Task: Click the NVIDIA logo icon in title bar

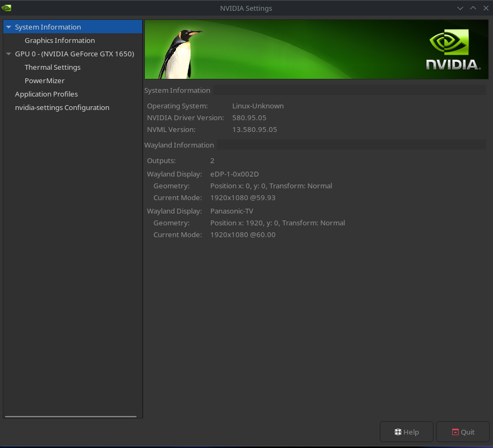Action: (6, 8)
